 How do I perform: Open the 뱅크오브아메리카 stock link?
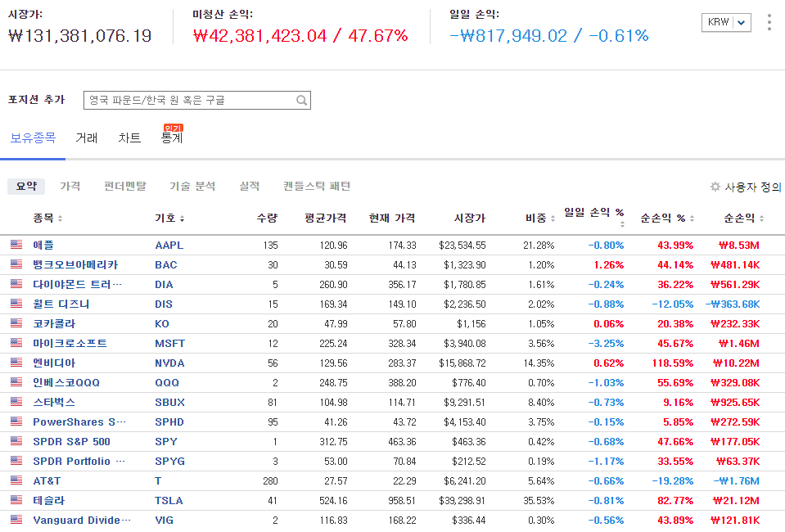[75, 264]
